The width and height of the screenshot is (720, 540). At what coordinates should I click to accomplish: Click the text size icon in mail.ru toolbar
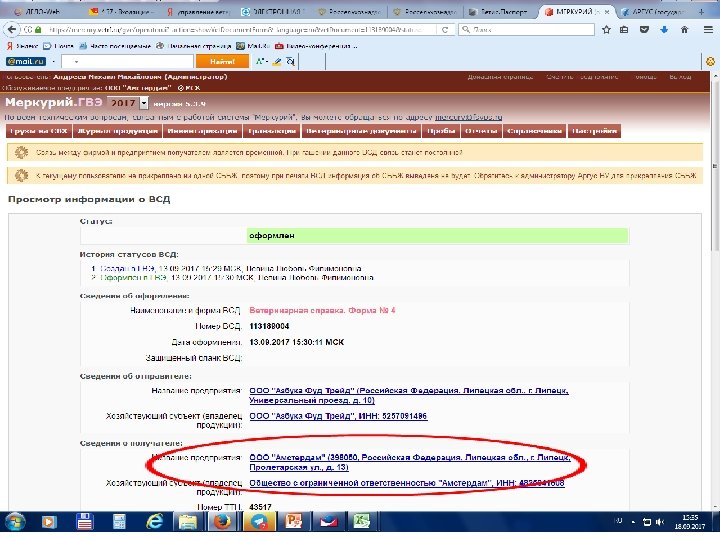(261, 61)
